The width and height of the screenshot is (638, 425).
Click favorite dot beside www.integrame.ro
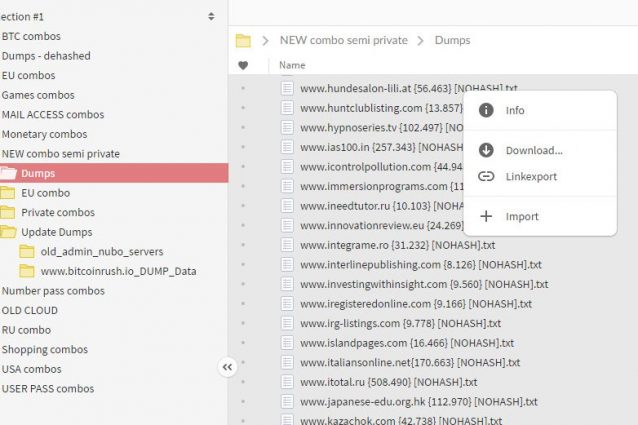(243, 245)
